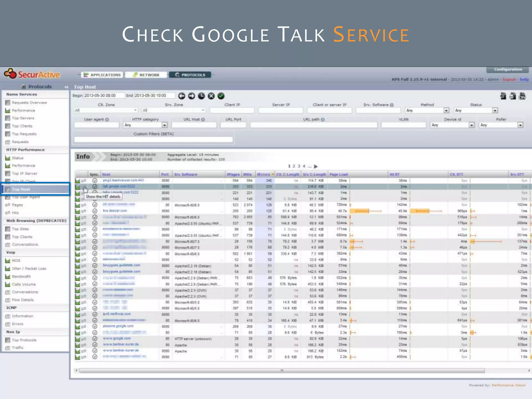This screenshot has height=399, width=532.
Task: Open Jitter / Packet Loss in Voip section
Action: point(29,269)
